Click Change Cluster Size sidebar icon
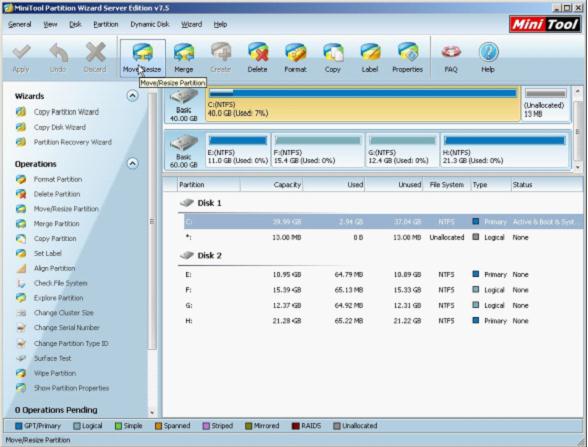This screenshot has height=447, width=588. [21, 313]
